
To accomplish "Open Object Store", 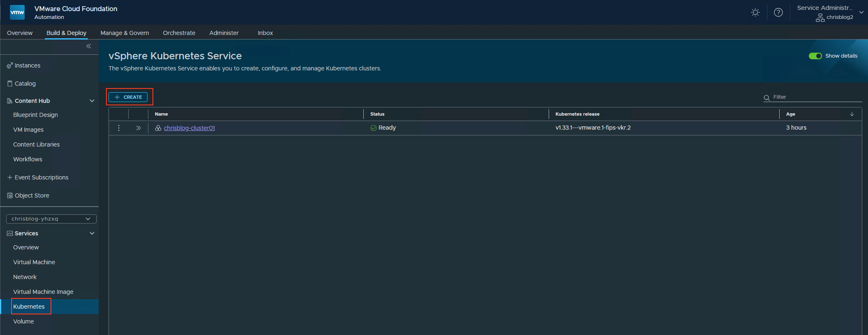I will (32, 195).
